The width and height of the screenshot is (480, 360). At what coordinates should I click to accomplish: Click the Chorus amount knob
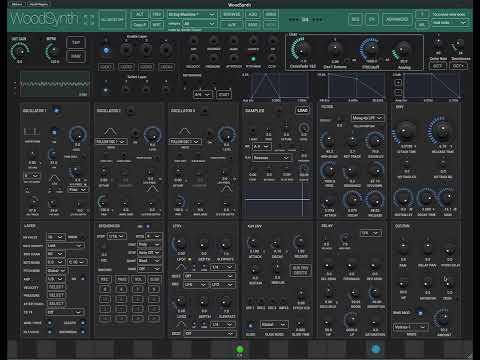pyautogui.click(x=443, y=319)
